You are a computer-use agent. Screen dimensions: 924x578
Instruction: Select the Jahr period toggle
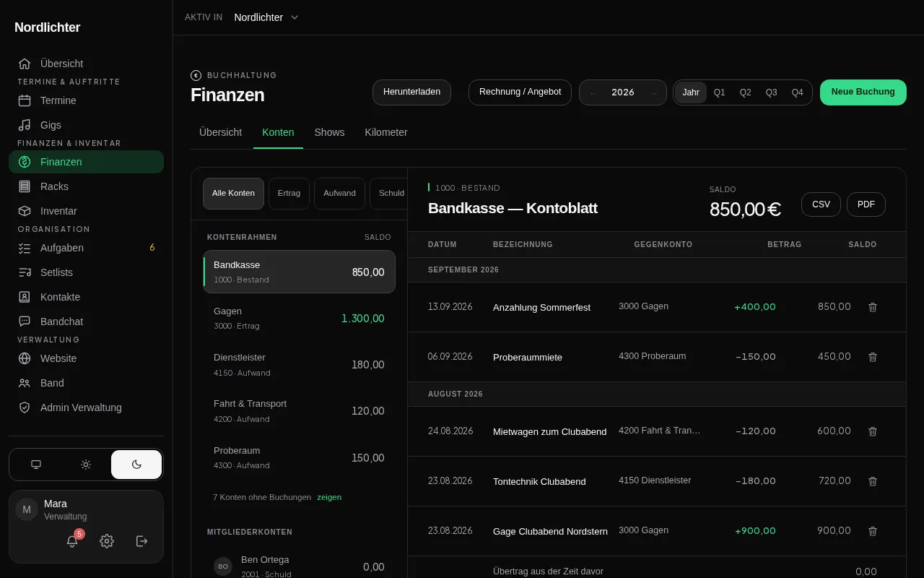click(x=691, y=92)
